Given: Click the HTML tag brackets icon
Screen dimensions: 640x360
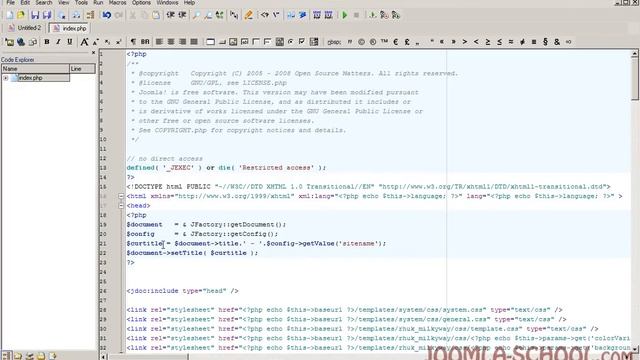Looking at the screenshot, I should 265,16.
